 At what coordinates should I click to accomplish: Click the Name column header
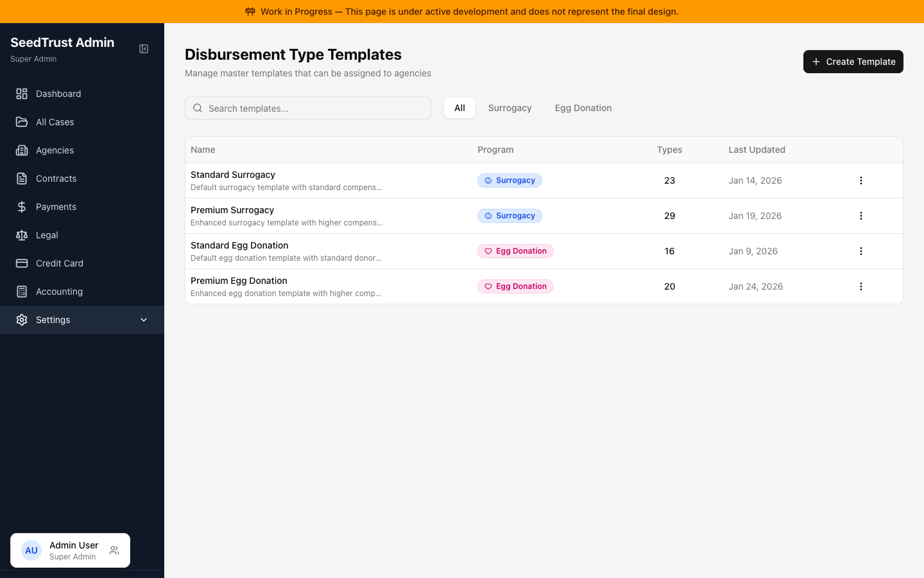click(x=203, y=150)
